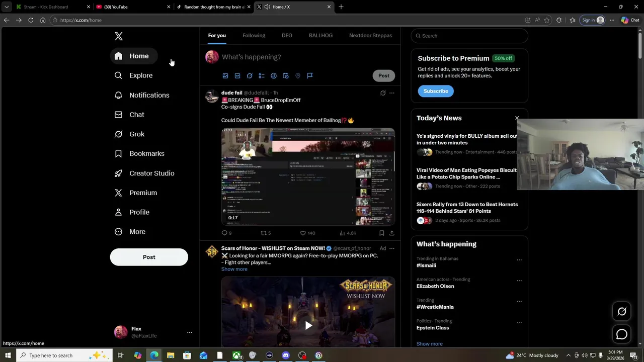Open Grok from the sidebar

(x=130, y=134)
